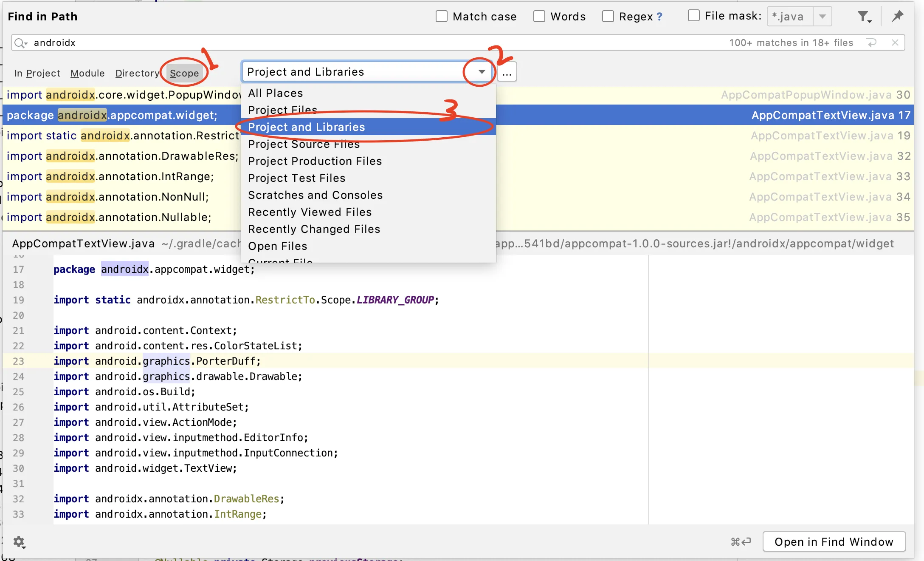Click the clear search (X) icon

click(894, 43)
